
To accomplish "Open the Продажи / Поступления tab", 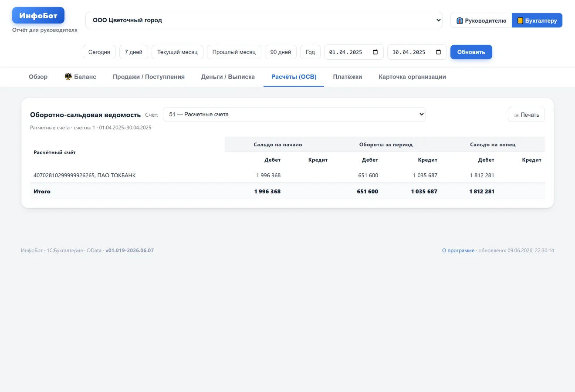I will point(149,77).
